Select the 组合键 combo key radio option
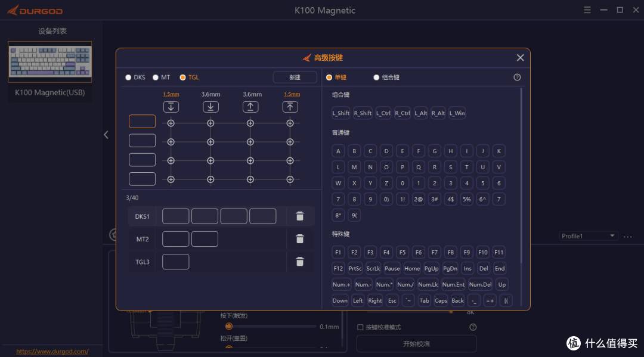Viewport: 644px width, 357px height. pyautogui.click(x=376, y=77)
